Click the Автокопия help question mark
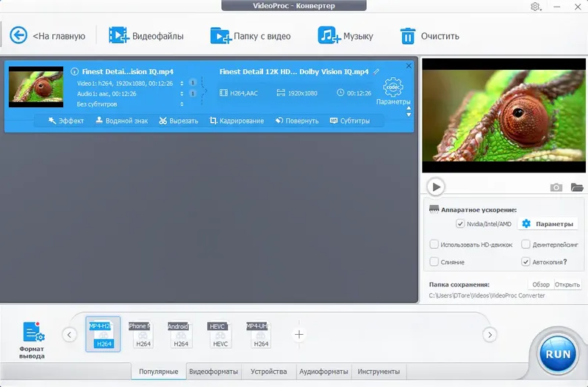 564,262
